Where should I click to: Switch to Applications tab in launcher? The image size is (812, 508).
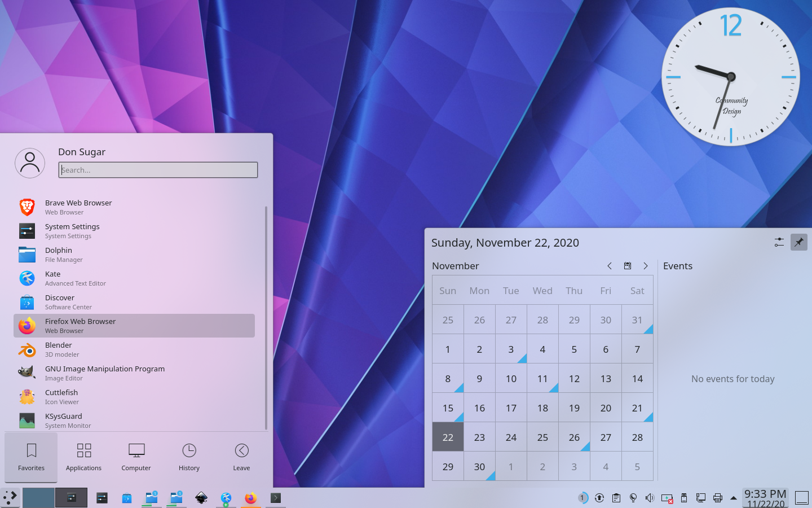point(83,457)
